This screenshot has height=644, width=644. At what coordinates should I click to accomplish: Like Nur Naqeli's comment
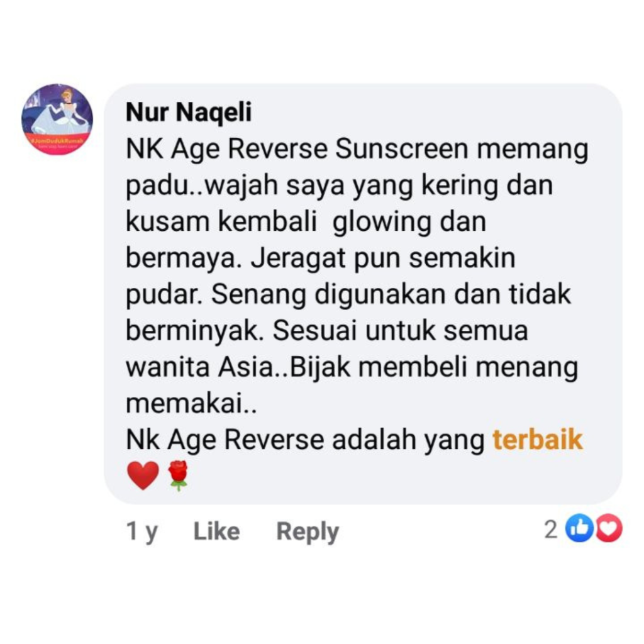click(x=216, y=531)
